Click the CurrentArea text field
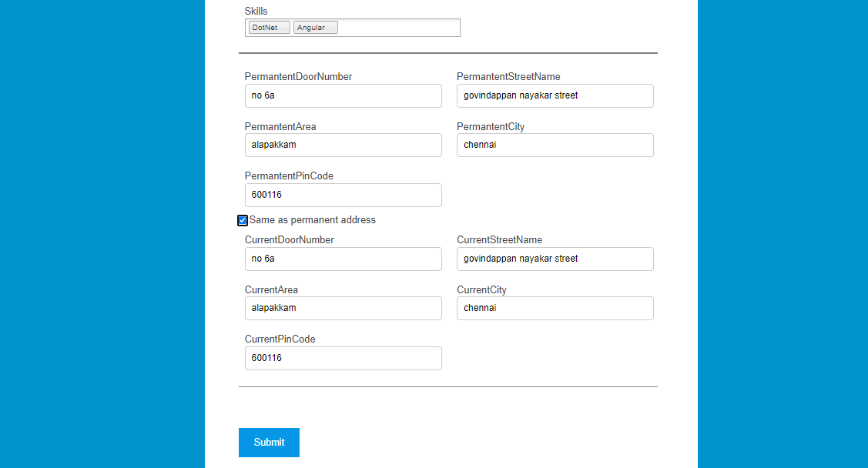The height and width of the screenshot is (468, 868). [343, 308]
